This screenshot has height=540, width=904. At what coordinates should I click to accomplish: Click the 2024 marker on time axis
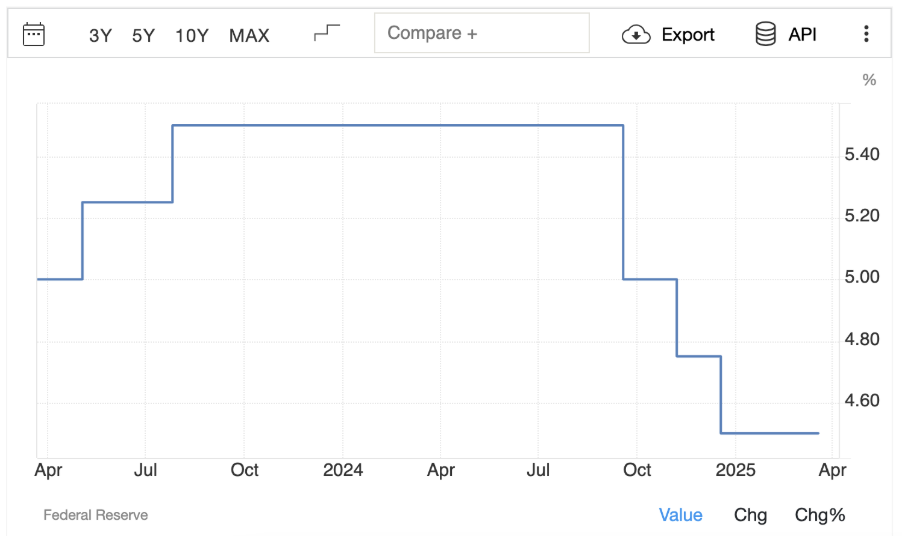pyautogui.click(x=343, y=470)
